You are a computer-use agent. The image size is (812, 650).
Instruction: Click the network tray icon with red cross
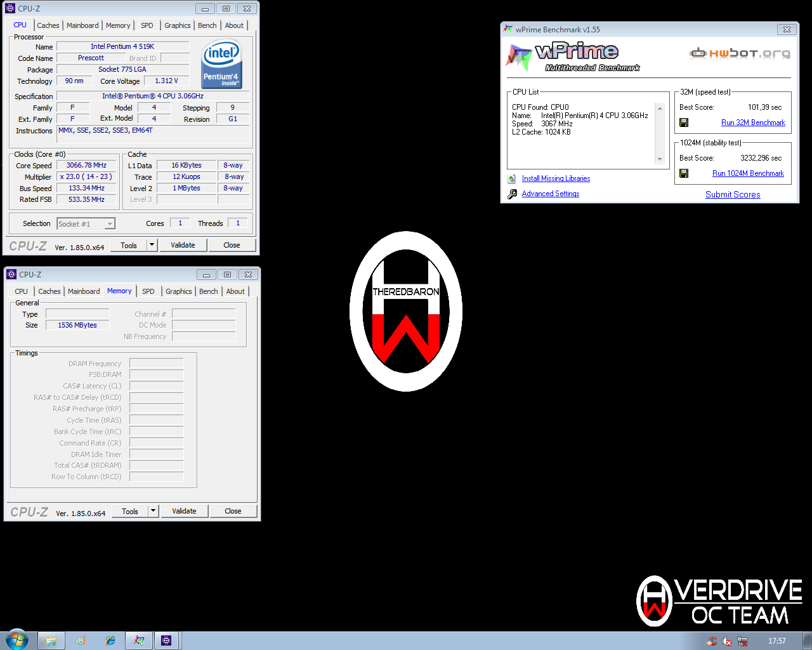[x=742, y=641]
